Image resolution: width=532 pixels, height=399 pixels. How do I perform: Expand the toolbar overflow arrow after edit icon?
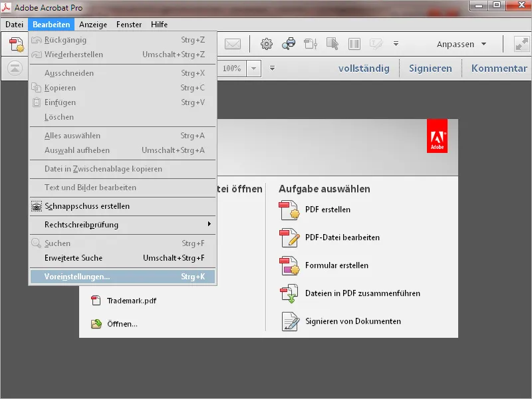tap(396, 44)
